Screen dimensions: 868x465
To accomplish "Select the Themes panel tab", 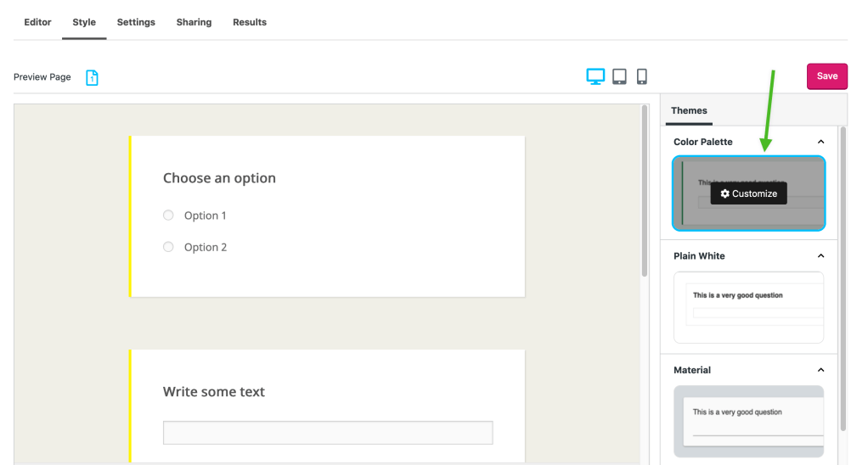I will point(689,110).
